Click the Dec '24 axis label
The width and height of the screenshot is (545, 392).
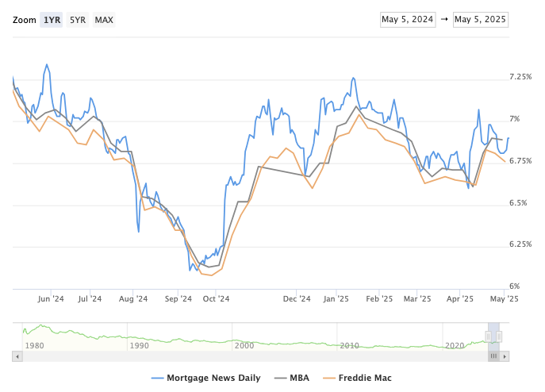click(297, 299)
